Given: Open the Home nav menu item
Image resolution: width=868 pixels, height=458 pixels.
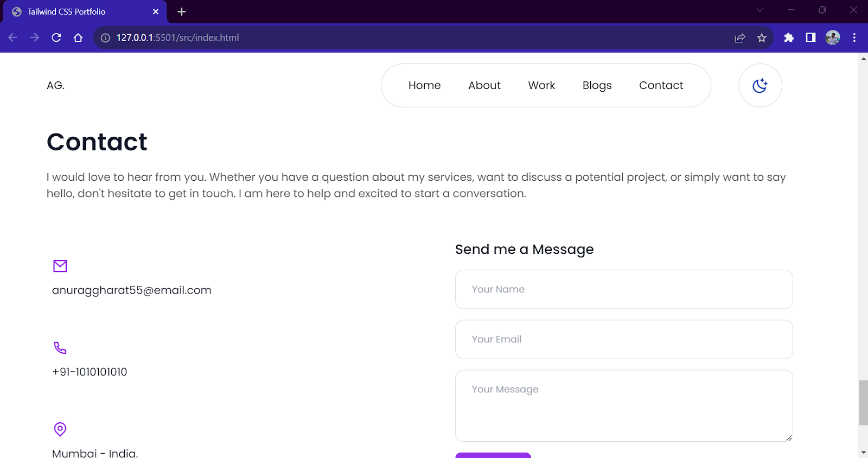Looking at the screenshot, I should [424, 85].
